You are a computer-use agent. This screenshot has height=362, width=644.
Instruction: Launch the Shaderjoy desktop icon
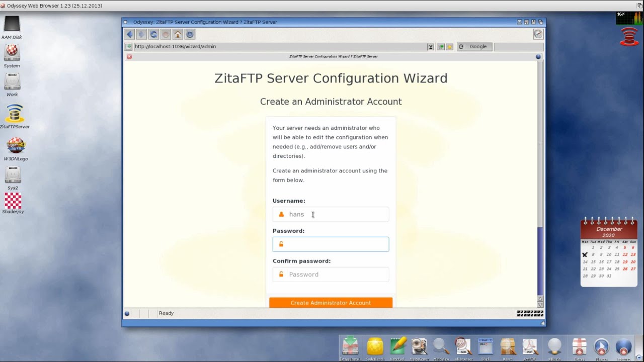[13, 204]
